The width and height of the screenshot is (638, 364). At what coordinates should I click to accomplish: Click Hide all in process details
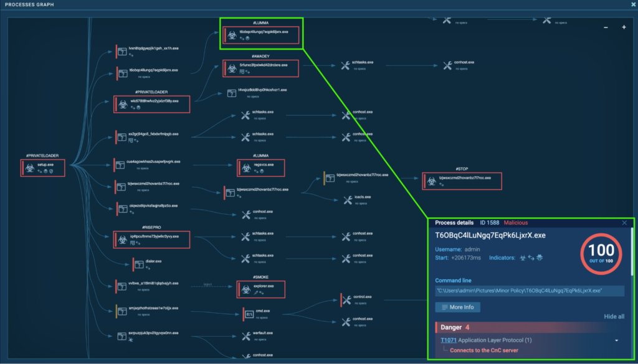point(614,317)
